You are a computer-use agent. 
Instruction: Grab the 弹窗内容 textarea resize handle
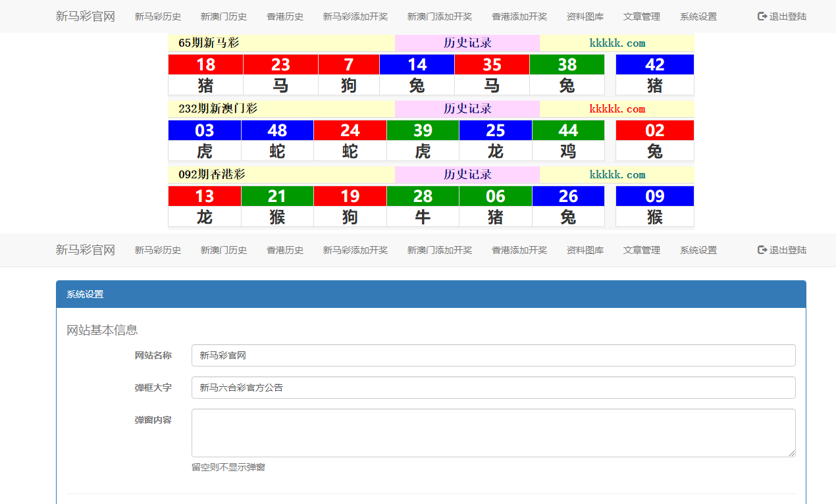[792, 453]
